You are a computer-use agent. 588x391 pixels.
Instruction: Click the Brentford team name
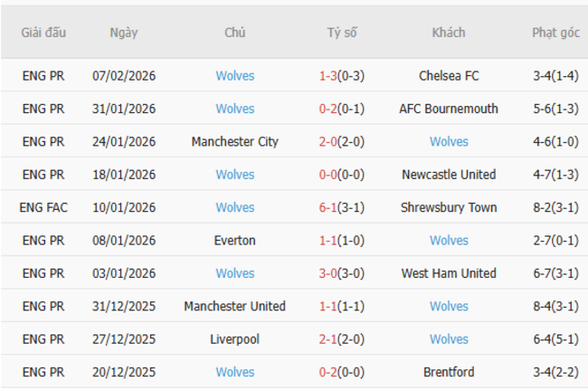point(449,372)
